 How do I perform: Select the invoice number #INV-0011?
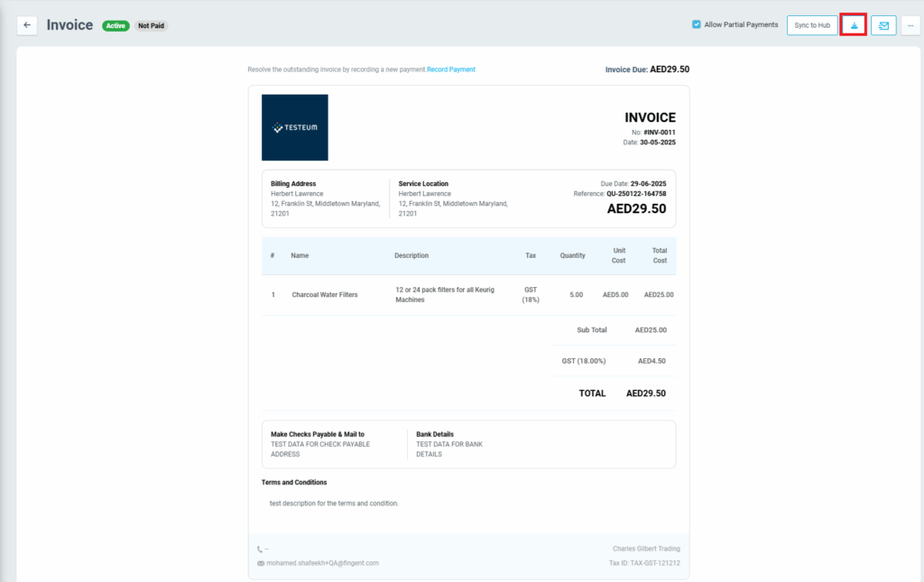660,132
